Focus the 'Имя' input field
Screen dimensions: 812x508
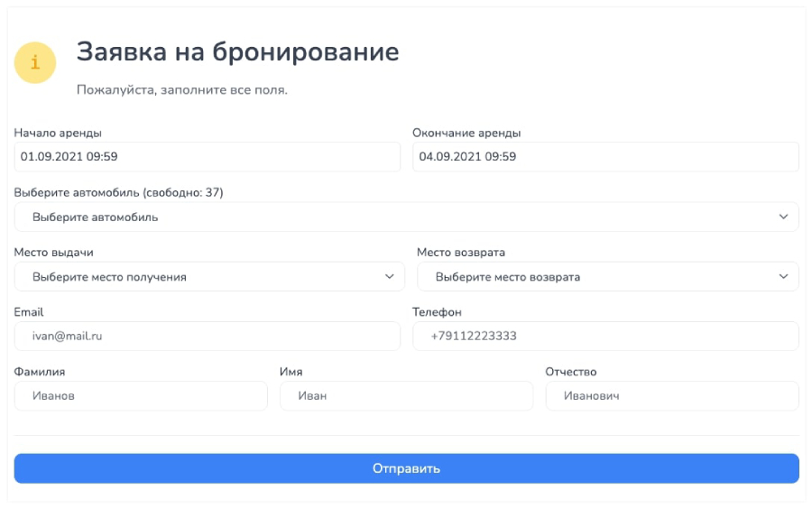407,396
